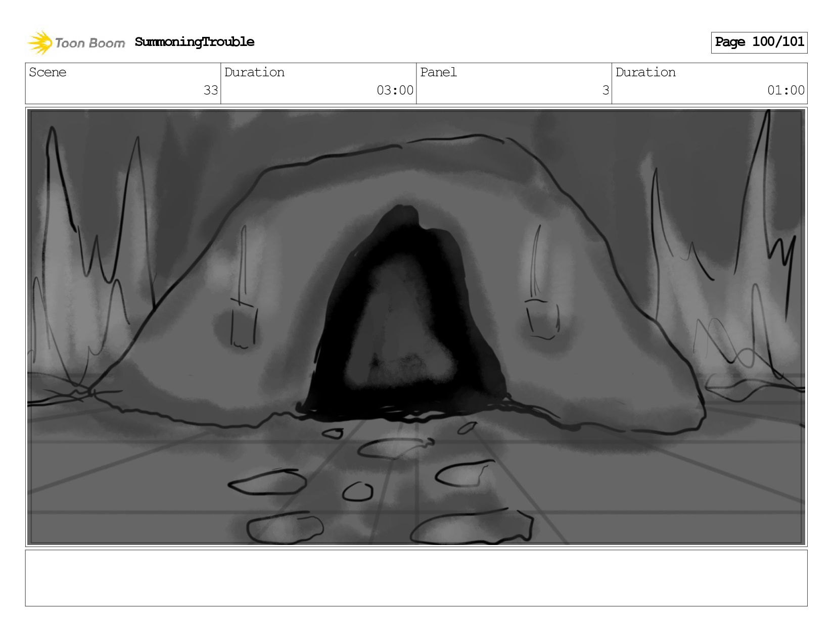Click the cave storyboard panel drawing
The height and width of the screenshot is (644, 834).
416,327
